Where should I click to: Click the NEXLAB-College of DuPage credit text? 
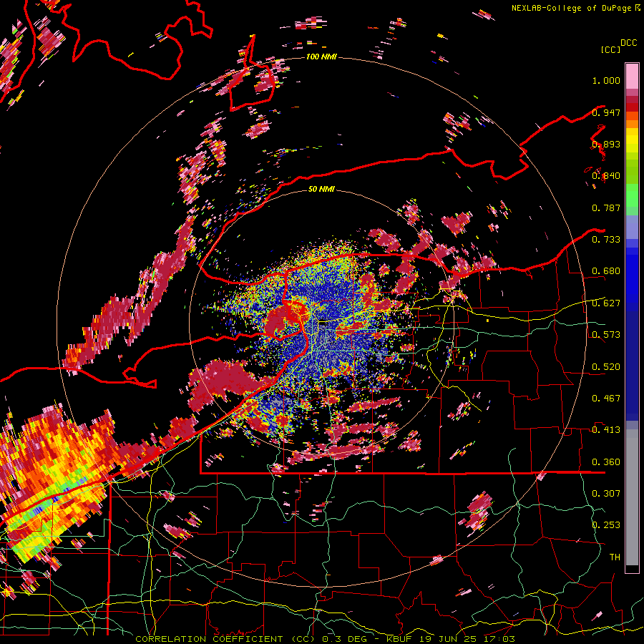(571, 8)
